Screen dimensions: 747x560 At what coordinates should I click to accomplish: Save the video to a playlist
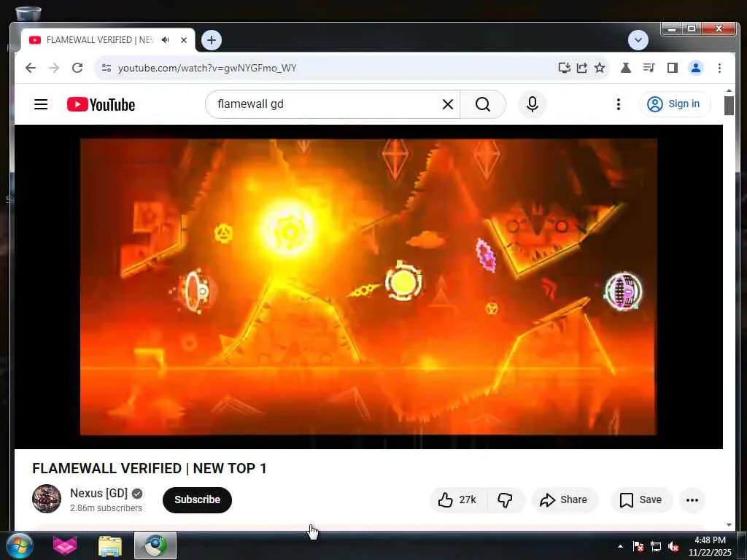click(640, 500)
